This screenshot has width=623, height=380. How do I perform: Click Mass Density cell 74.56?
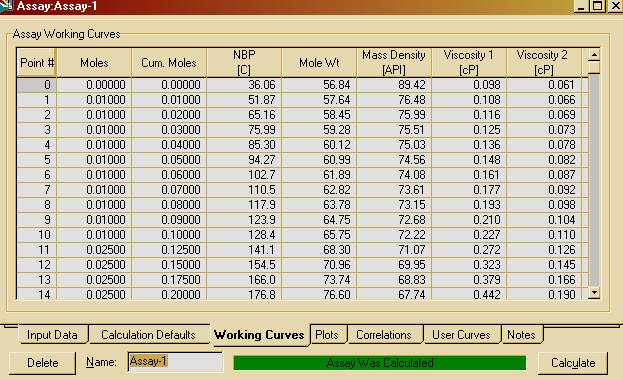394,160
